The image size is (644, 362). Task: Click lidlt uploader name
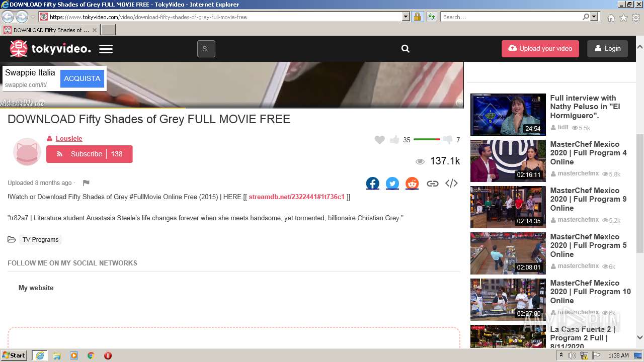563,128
